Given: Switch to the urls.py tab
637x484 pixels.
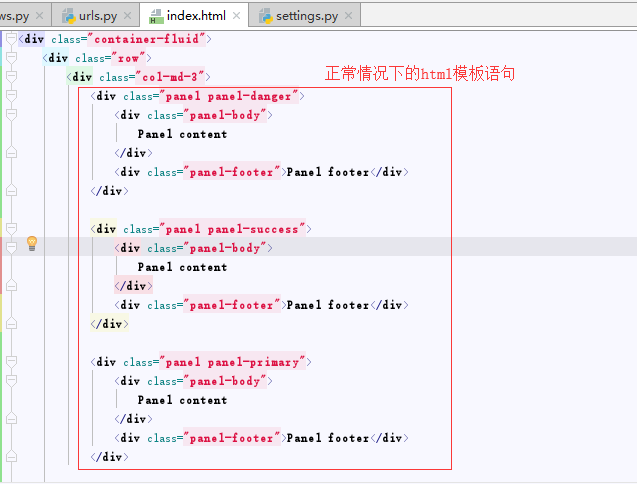Looking at the screenshot, I should [x=98, y=16].
